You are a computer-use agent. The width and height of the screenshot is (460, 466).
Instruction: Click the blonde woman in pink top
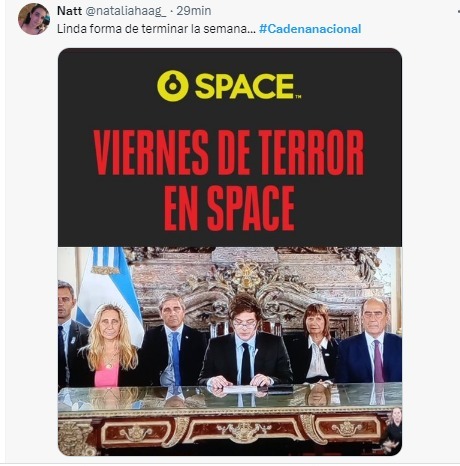pos(109,347)
